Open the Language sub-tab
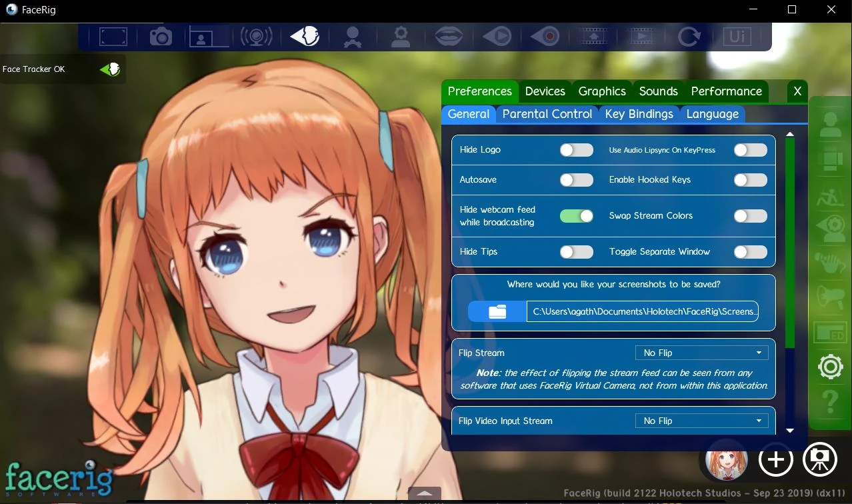This screenshot has width=852, height=504. [x=713, y=114]
